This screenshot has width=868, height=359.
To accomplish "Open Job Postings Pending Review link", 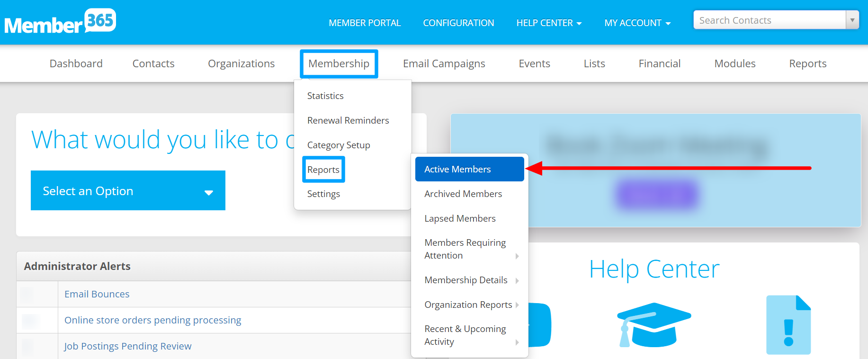I will point(128,346).
